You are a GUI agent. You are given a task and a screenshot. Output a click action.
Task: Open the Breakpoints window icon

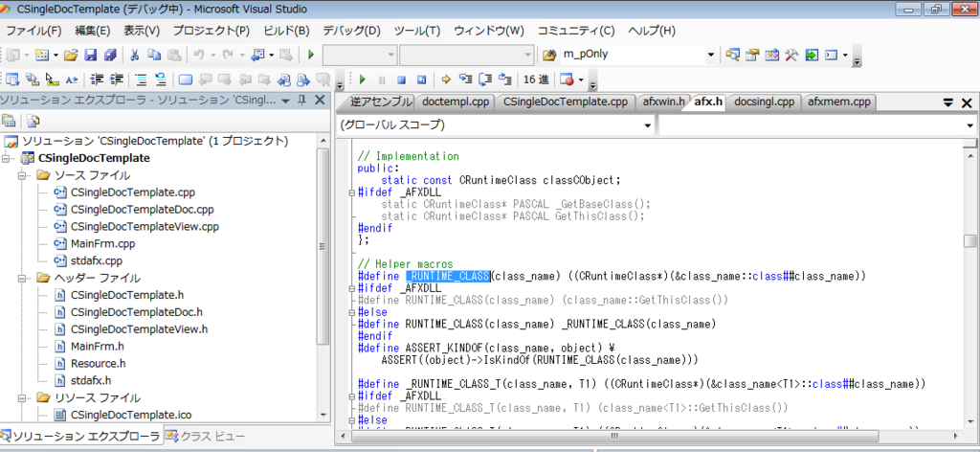(x=567, y=79)
